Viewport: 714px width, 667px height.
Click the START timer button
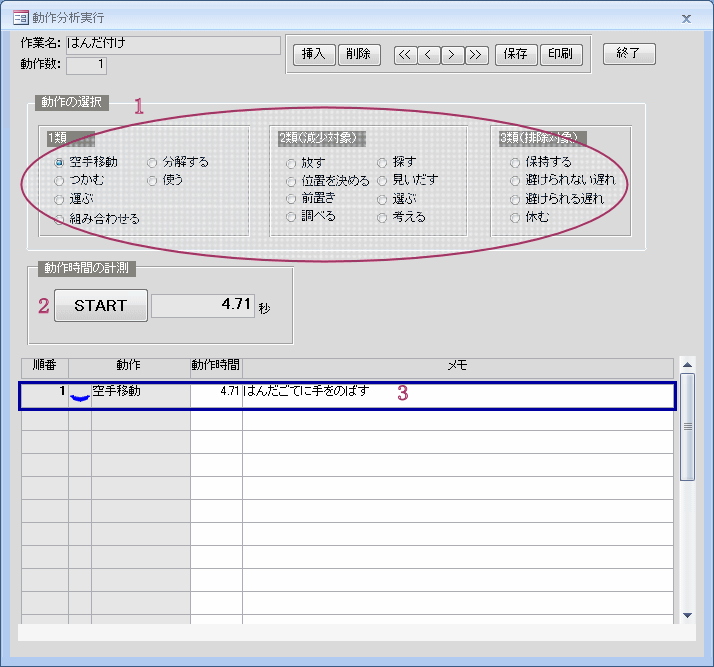coord(101,305)
